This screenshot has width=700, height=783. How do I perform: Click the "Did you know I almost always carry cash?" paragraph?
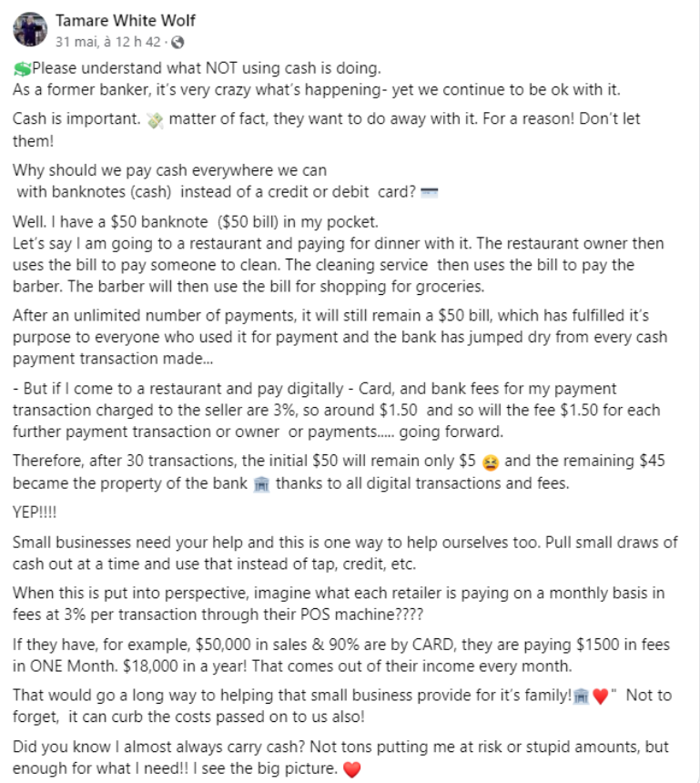(344, 747)
